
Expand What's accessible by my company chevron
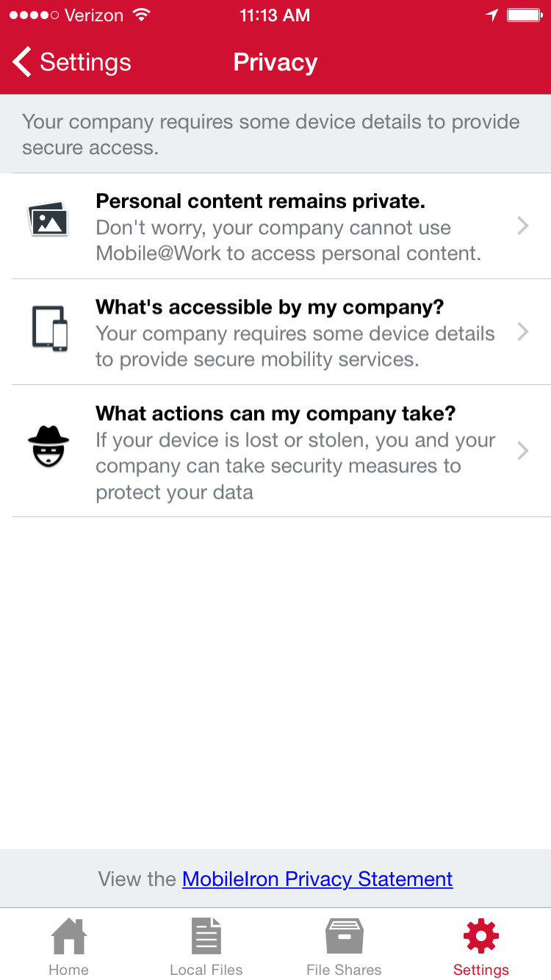pyautogui.click(x=523, y=331)
